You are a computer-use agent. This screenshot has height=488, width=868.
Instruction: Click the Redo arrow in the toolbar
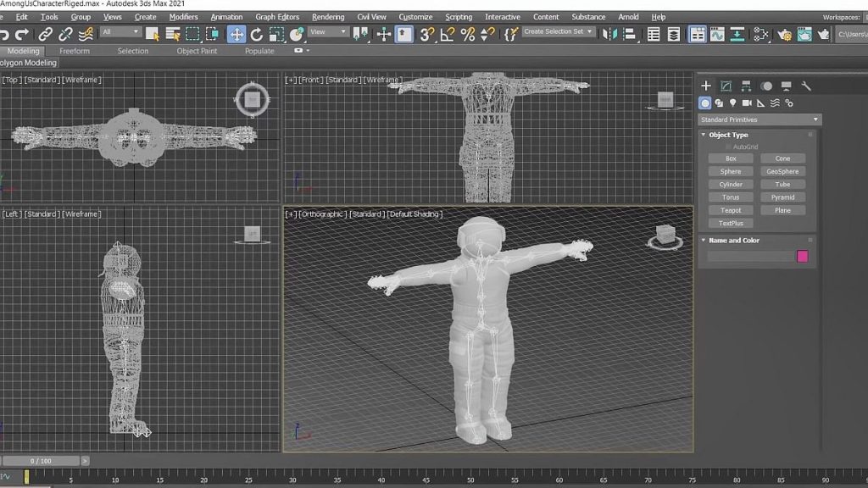[x=21, y=35]
